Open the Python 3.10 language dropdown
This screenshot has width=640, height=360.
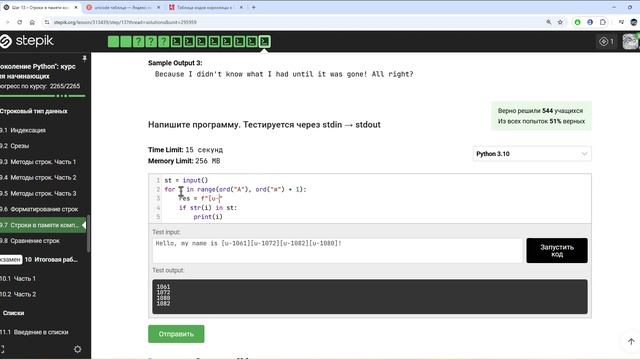tap(532, 154)
